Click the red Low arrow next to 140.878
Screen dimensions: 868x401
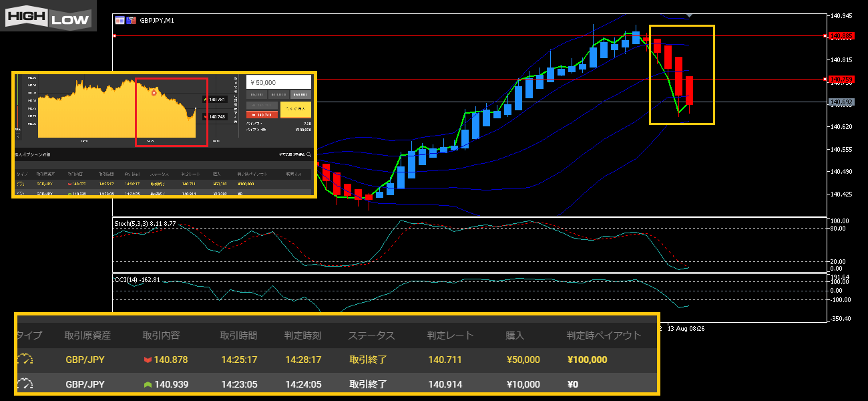(x=148, y=360)
